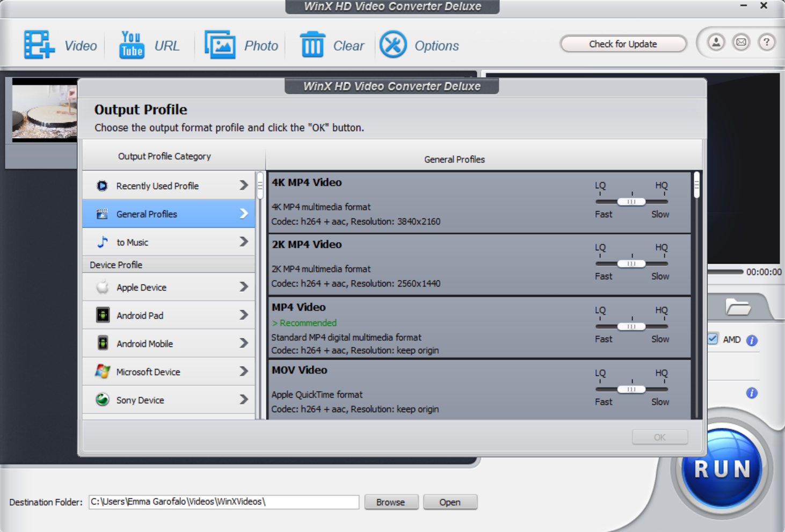
Task: Confirm profile selection with OK button
Action: tap(659, 436)
